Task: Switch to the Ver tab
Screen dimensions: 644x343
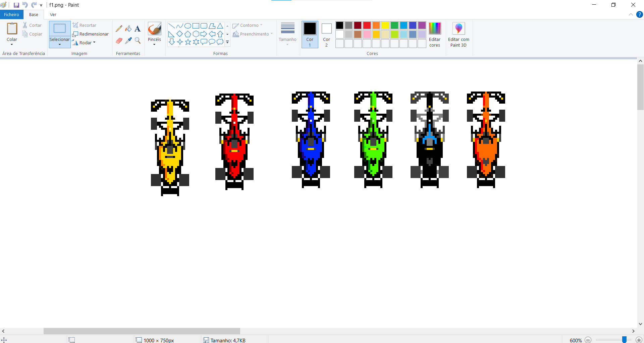Action: pos(53,14)
